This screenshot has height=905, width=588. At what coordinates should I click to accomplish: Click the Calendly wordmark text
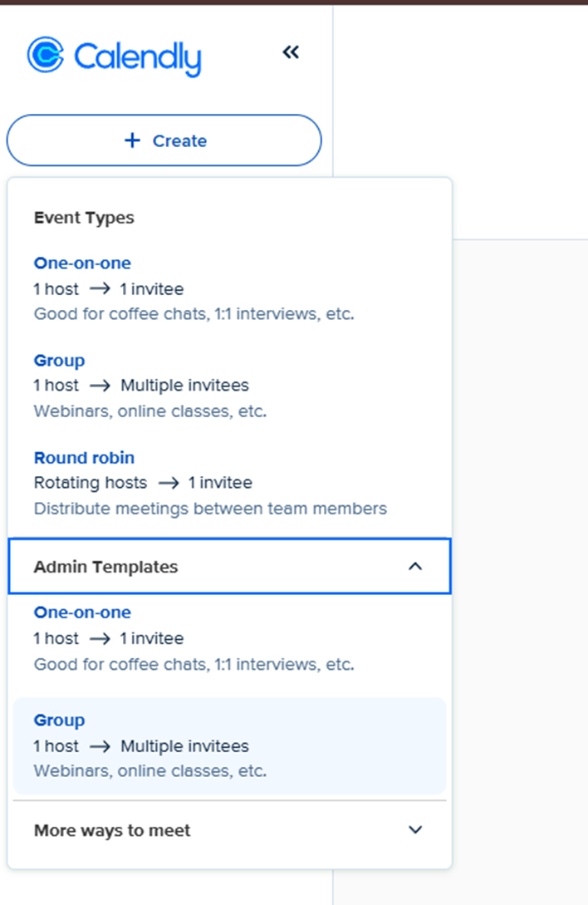137,57
